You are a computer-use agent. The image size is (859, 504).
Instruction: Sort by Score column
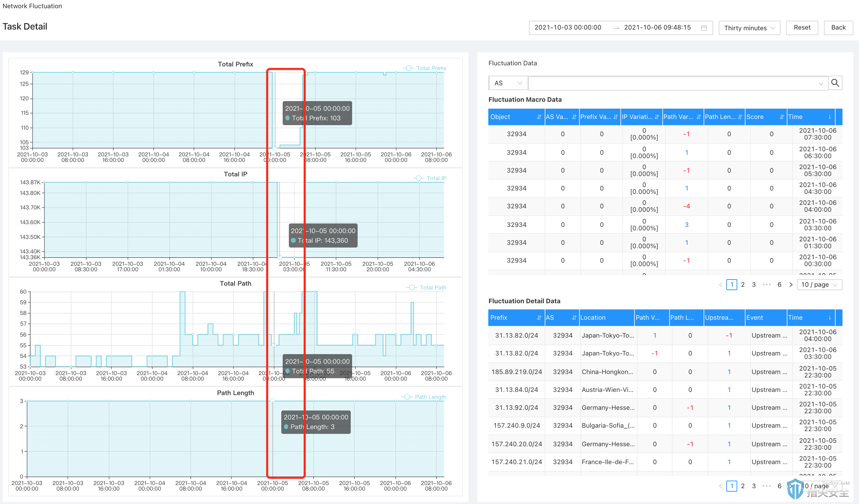pos(781,117)
